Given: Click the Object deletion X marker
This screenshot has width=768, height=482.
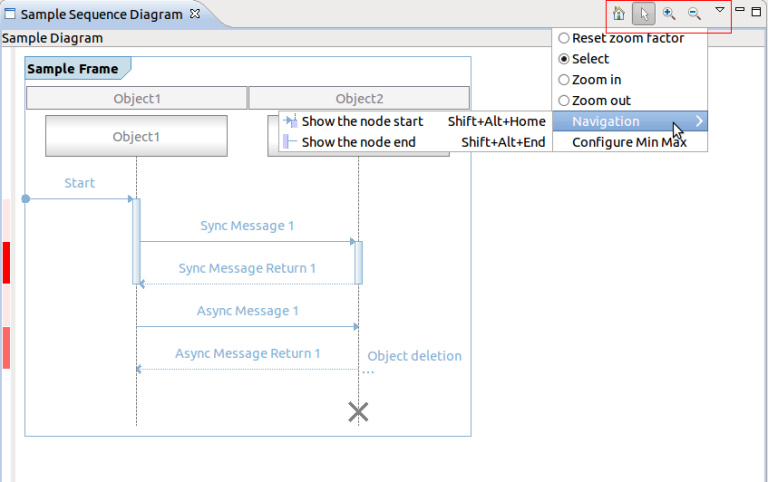Looking at the screenshot, I should coord(358,411).
